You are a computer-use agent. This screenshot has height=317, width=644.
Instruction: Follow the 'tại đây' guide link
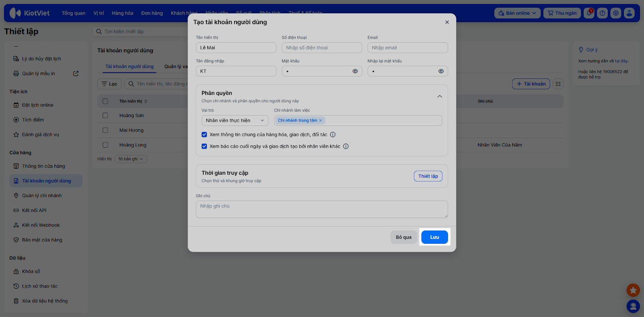621,61
